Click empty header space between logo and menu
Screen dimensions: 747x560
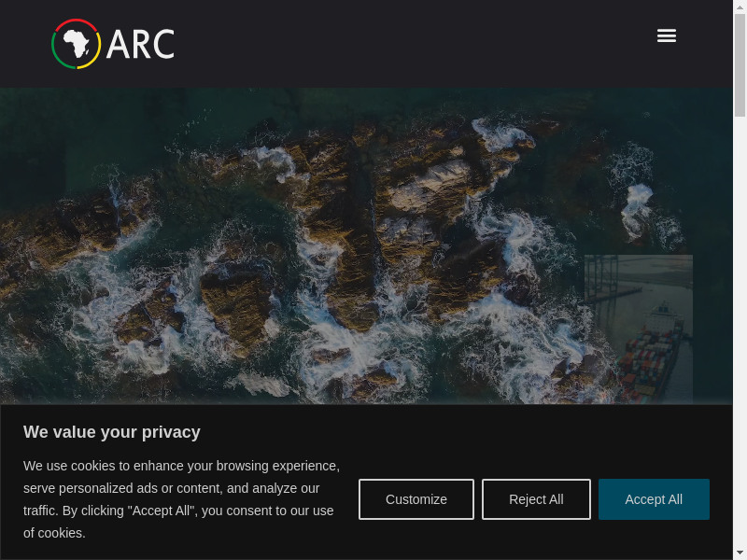click(411, 44)
